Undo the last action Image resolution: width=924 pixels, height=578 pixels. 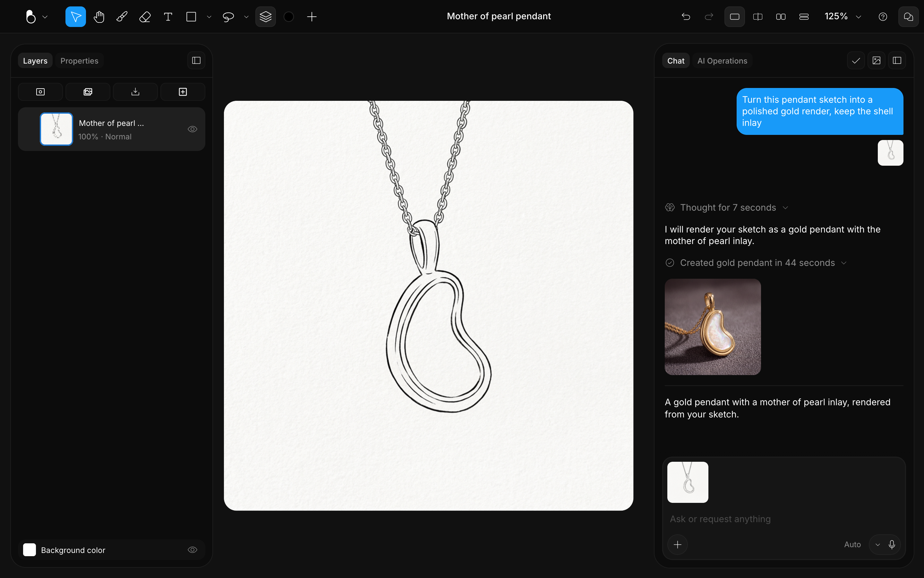[x=686, y=16]
